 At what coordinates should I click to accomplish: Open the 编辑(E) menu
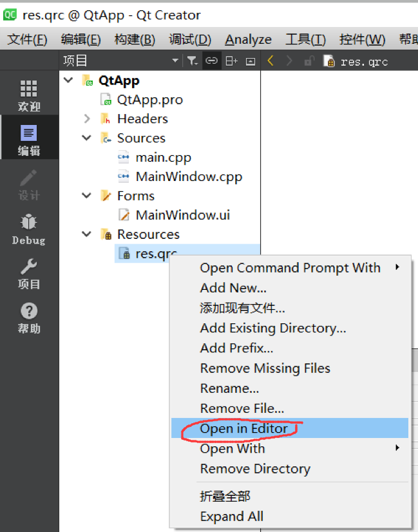point(81,40)
